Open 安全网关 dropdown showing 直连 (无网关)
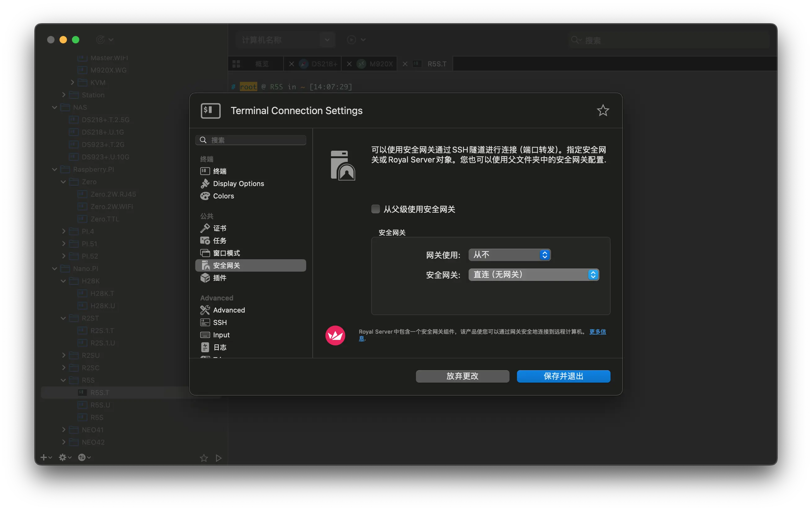The height and width of the screenshot is (511, 812). (533, 274)
